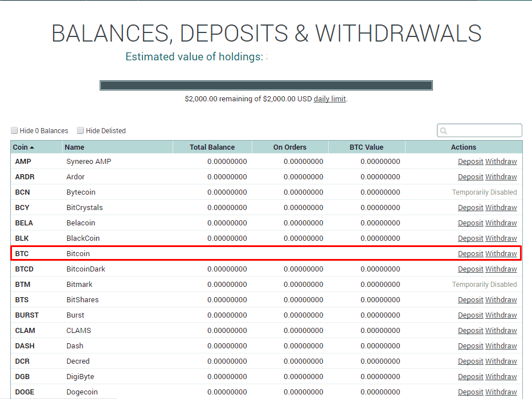This screenshot has width=532, height=399.
Task: Sort by the Coin column header
Action: (36, 147)
